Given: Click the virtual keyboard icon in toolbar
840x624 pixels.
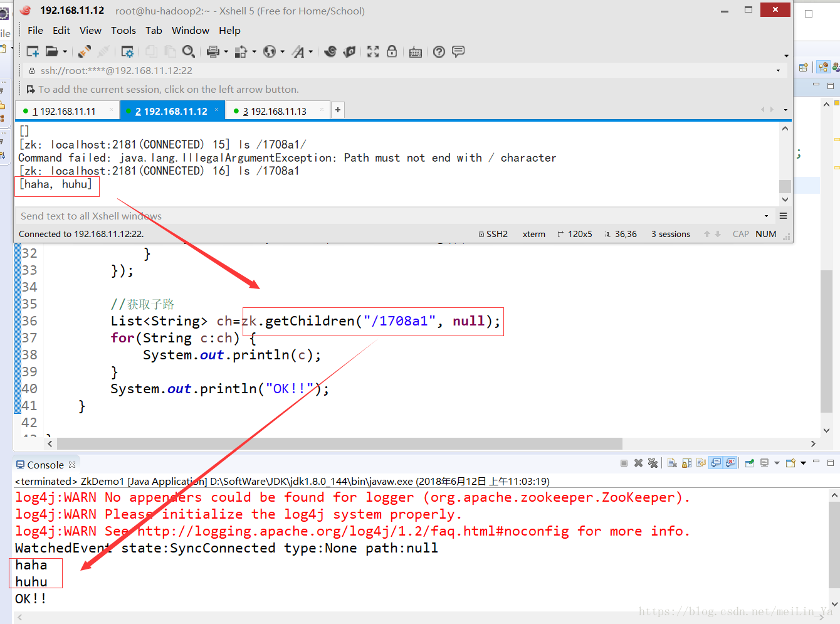Looking at the screenshot, I should coord(415,52).
